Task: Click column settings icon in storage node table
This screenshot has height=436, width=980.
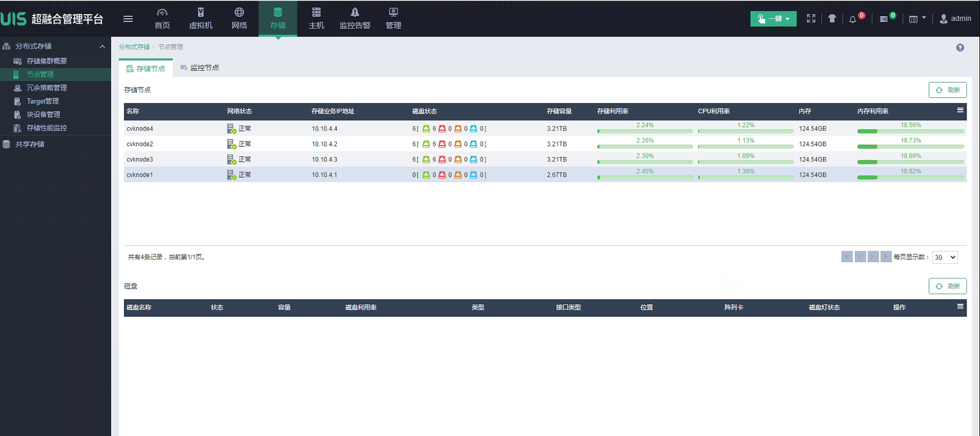Action: 960,110
